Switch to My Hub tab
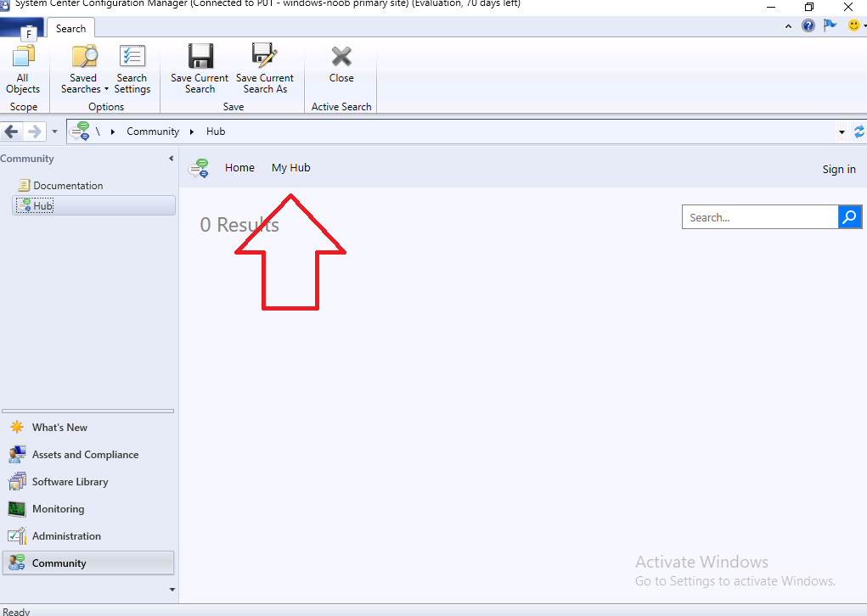This screenshot has height=616, width=867. pyautogui.click(x=291, y=167)
